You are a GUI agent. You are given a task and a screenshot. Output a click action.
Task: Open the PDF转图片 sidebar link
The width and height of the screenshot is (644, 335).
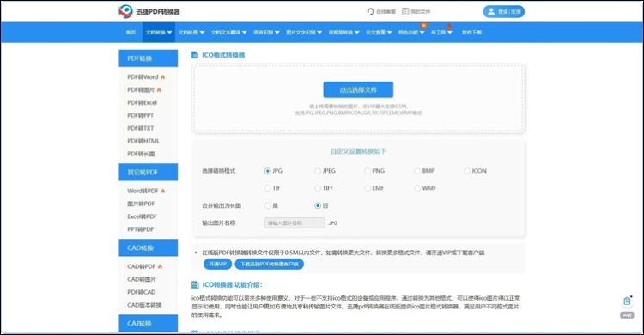coord(141,89)
